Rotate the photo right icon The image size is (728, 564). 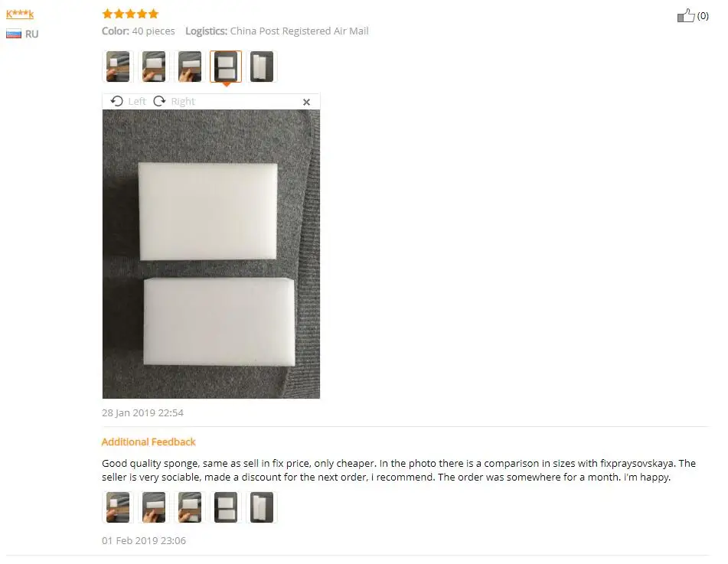tap(159, 101)
